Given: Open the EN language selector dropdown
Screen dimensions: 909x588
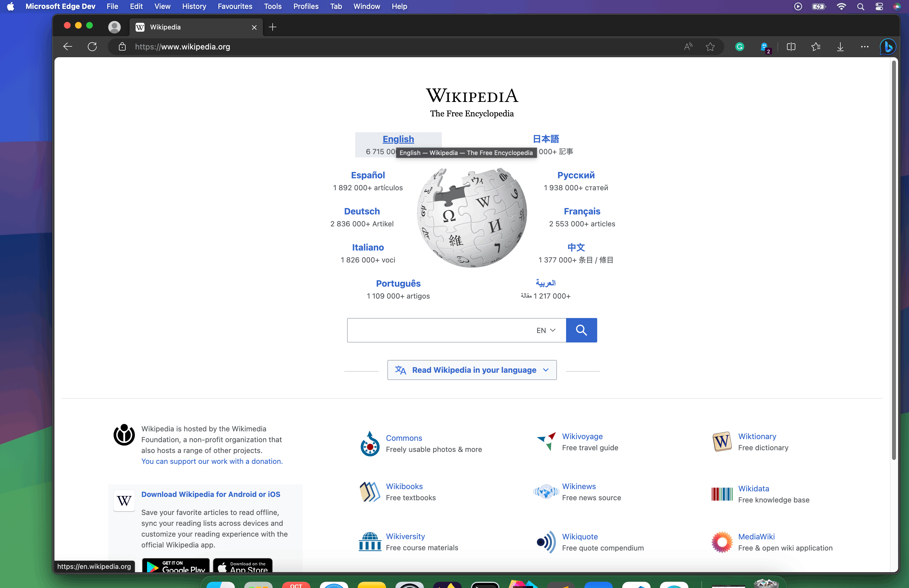Looking at the screenshot, I should (546, 330).
